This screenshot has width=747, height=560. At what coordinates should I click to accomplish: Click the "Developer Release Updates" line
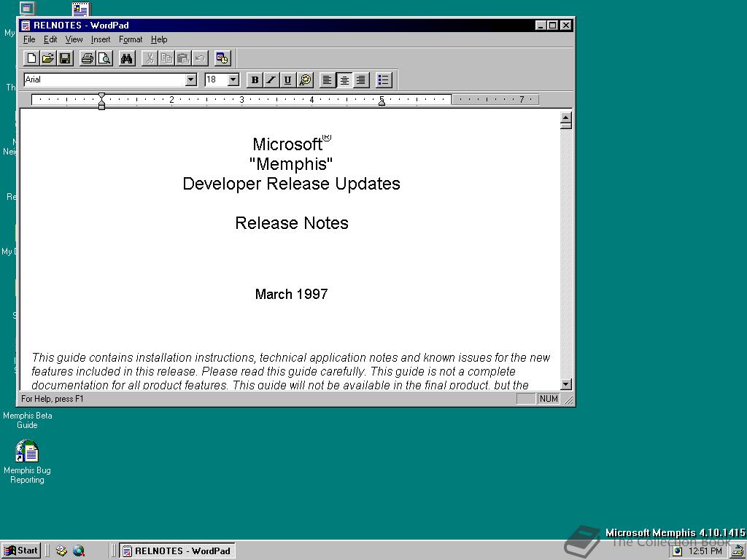point(291,184)
